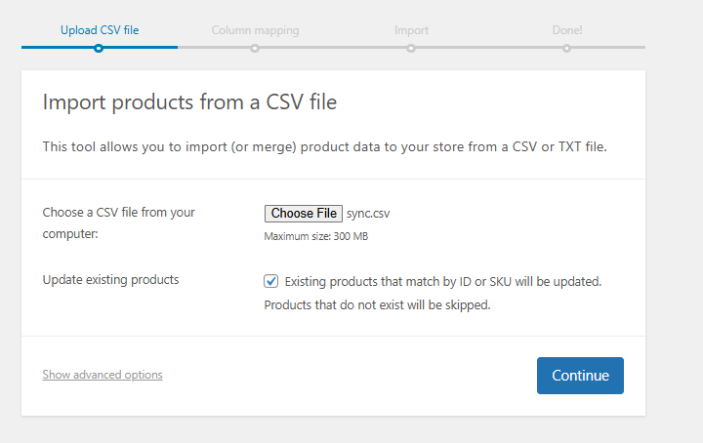Click the Import step marker dot
703x443 pixels.
(411, 47)
